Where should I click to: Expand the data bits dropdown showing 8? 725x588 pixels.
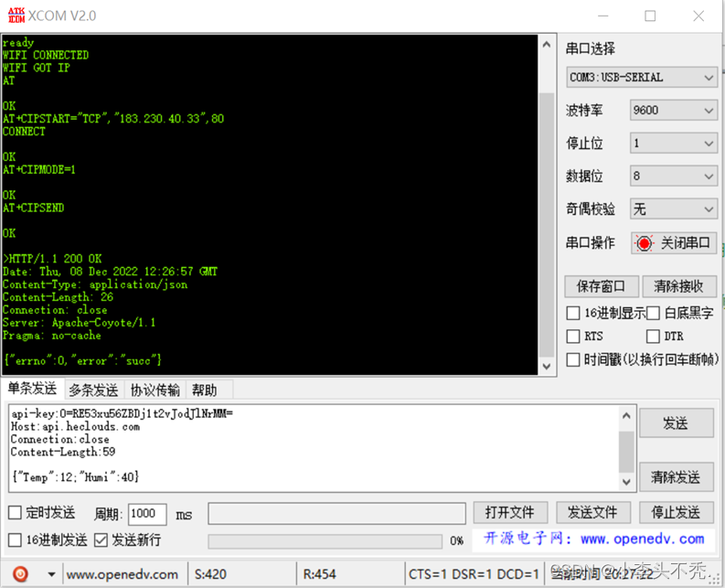point(673,176)
